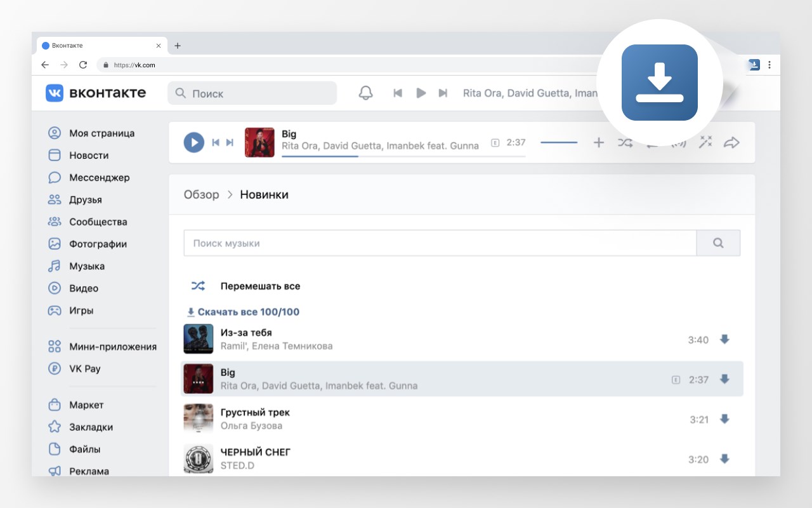Close the Вконтакте browser tab
812x508 pixels.
[158, 46]
